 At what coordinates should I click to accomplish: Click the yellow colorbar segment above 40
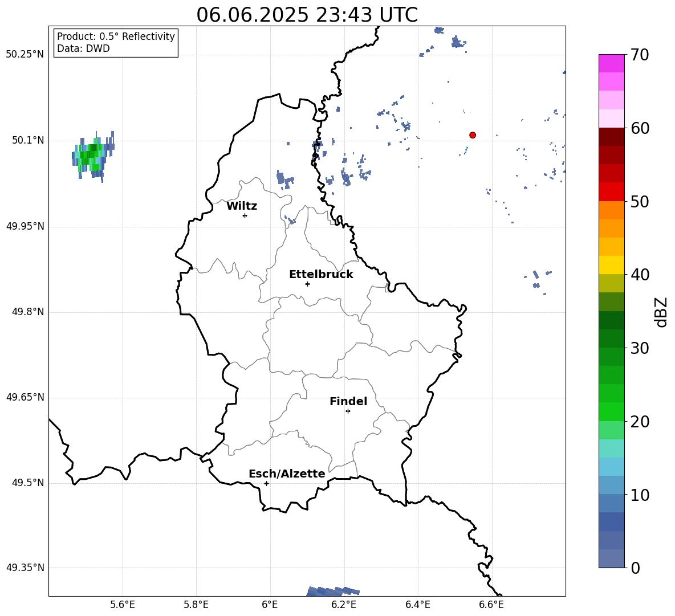(x=611, y=265)
